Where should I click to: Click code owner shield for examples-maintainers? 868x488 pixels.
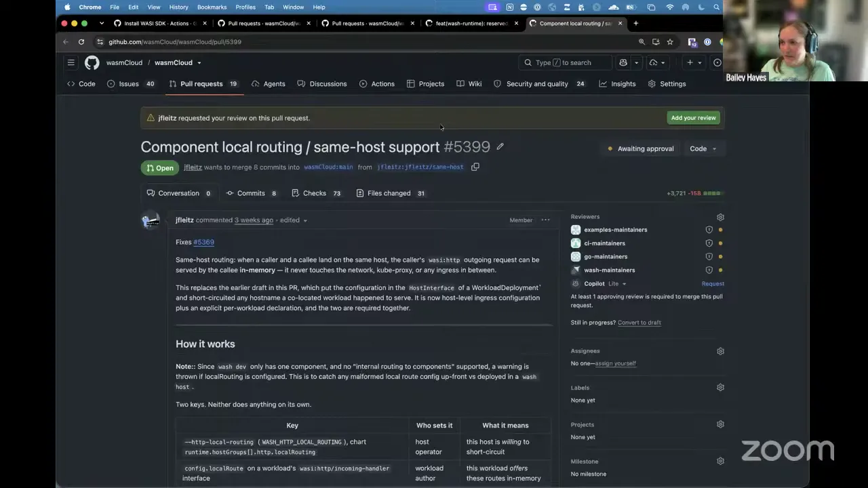[709, 230]
